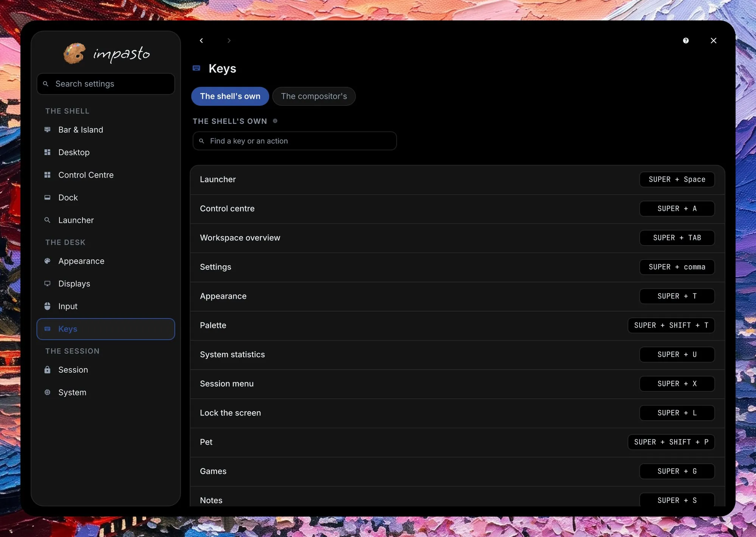
Task: Change Lock the screen SUPER + L keybinding
Action: click(677, 413)
